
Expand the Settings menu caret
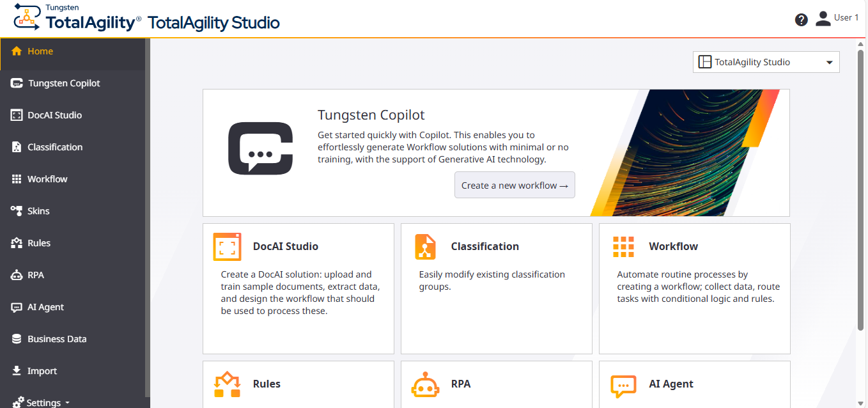[x=68, y=403]
